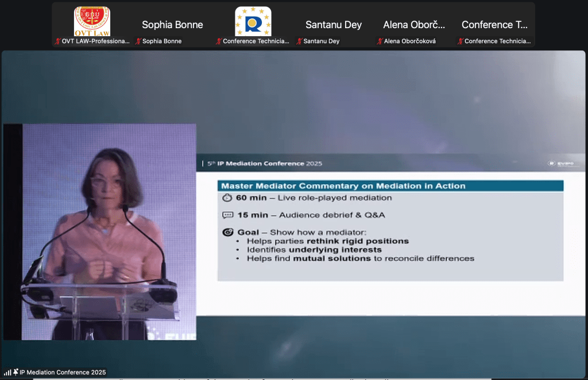Click the pin icon beside IP Mediation Conference
This screenshot has height=380, width=588.
(x=16, y=372)
